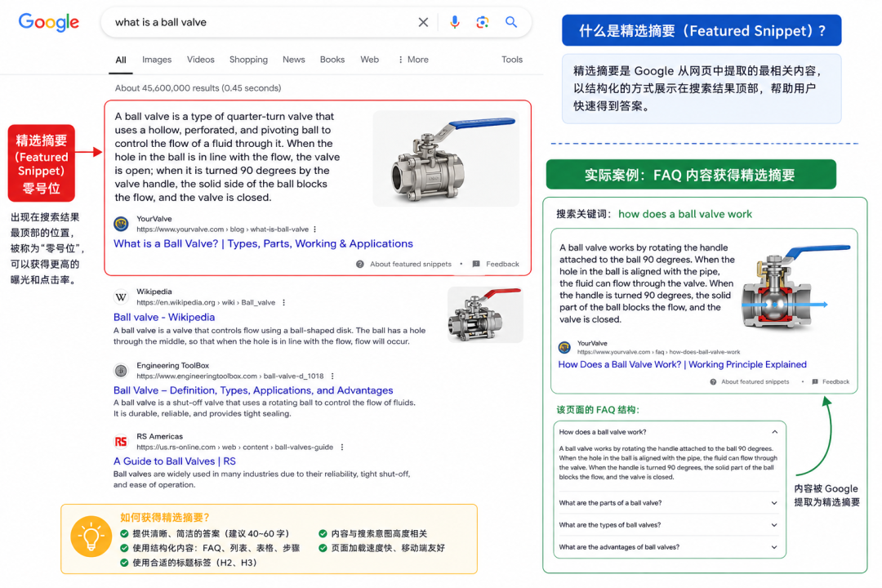Open YourValve favicon in the FAQ example snippet
Viewport: 882px width, 588px height.
(565, 347)
